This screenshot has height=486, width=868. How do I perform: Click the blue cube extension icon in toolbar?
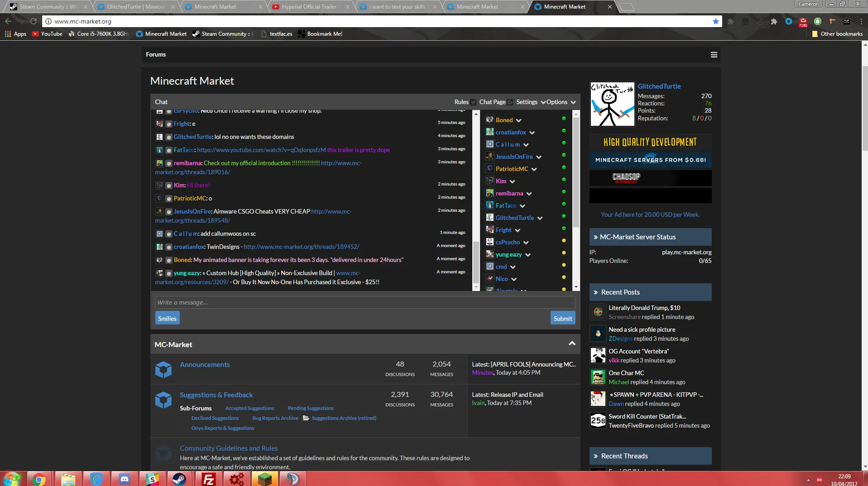[788, 21]
